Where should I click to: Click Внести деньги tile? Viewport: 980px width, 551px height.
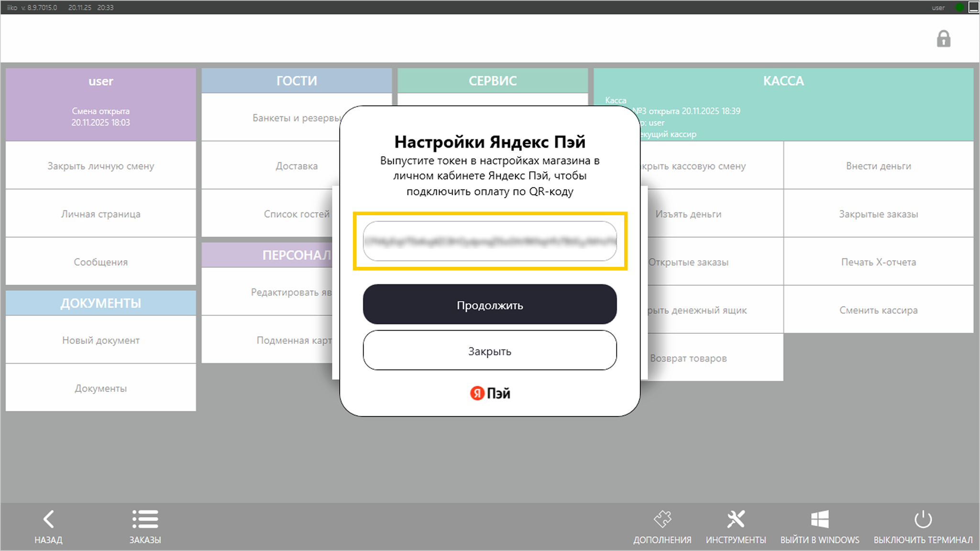pyautogui.click(x=879, y=165)
